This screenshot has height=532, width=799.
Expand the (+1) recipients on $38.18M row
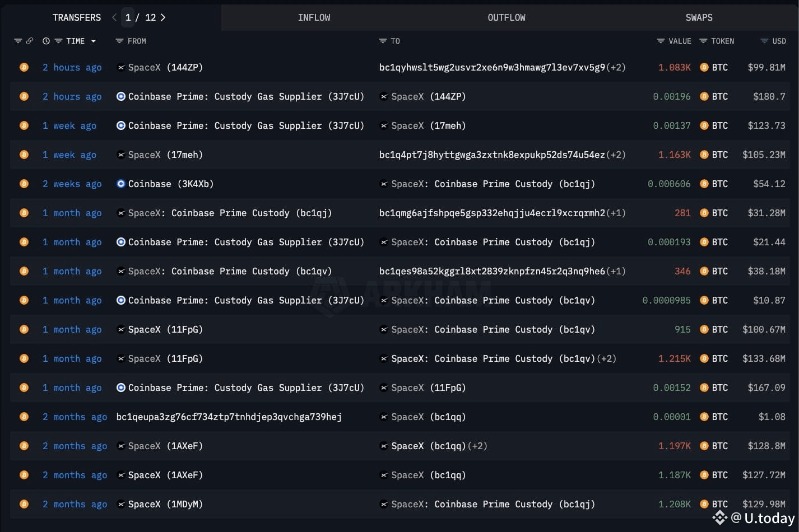(616, 271)
